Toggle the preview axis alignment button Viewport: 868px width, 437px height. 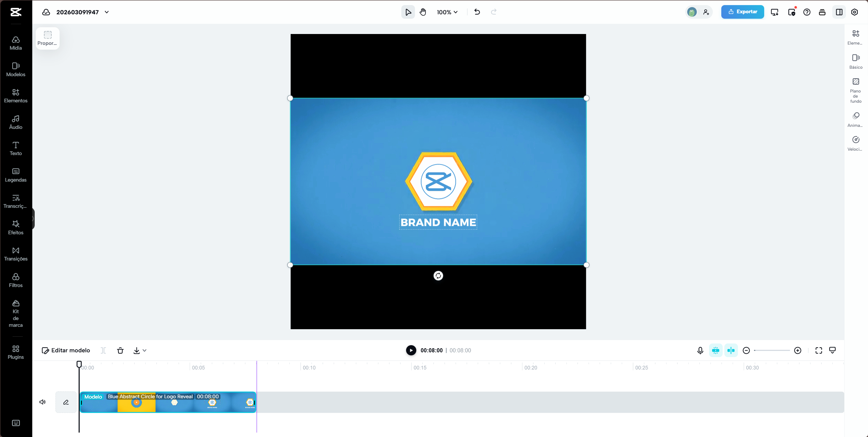[x=731, y=350]
